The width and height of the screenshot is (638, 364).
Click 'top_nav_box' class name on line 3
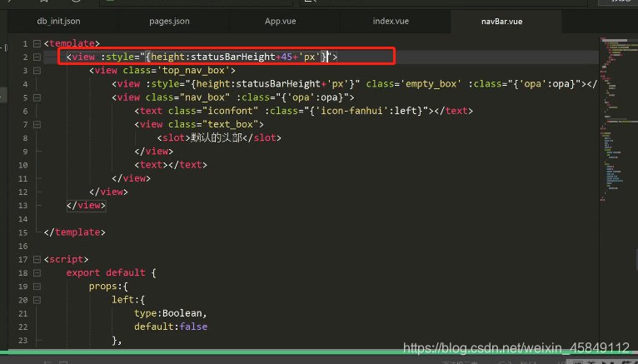[x=193, y=70]
